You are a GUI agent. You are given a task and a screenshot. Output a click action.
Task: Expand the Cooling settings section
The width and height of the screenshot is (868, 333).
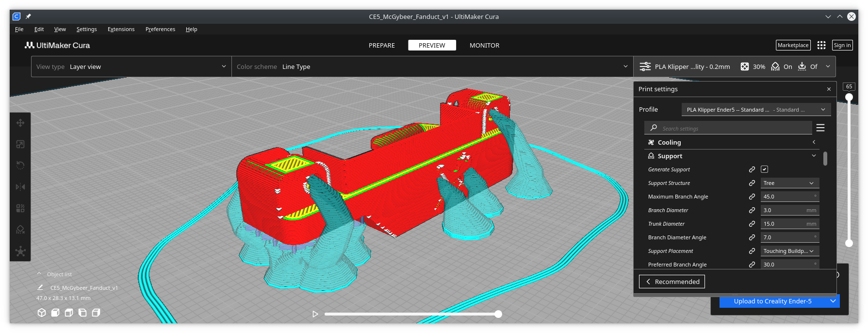pos(814,142)
